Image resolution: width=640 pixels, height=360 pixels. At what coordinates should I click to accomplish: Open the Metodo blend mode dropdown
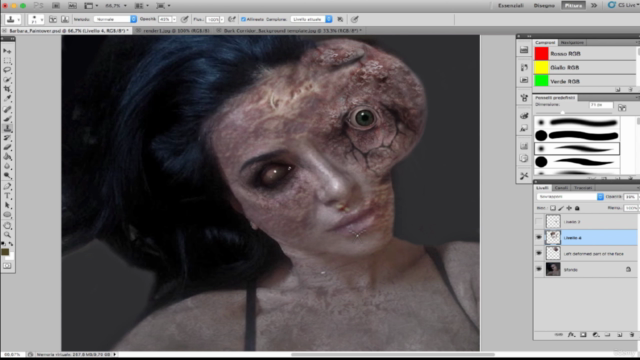click(115, 19)
